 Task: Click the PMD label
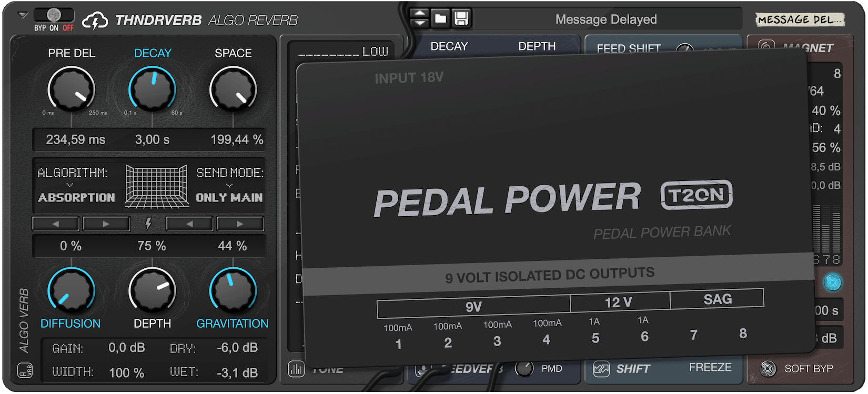pyautogui.click(x=552, y=369)
